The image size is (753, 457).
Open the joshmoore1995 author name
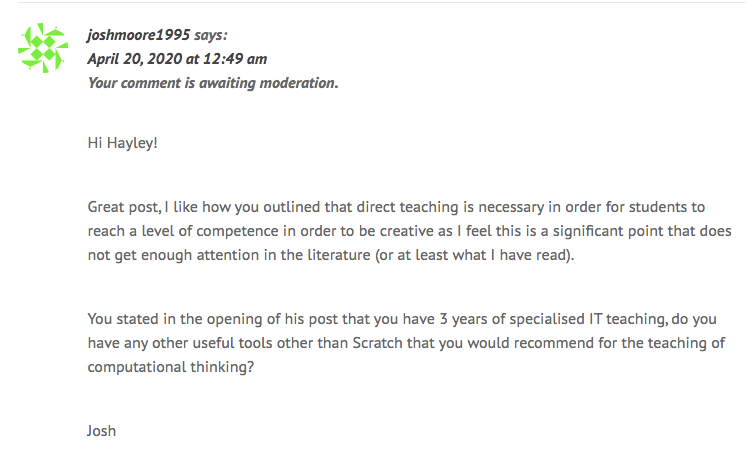pos(138,35)
